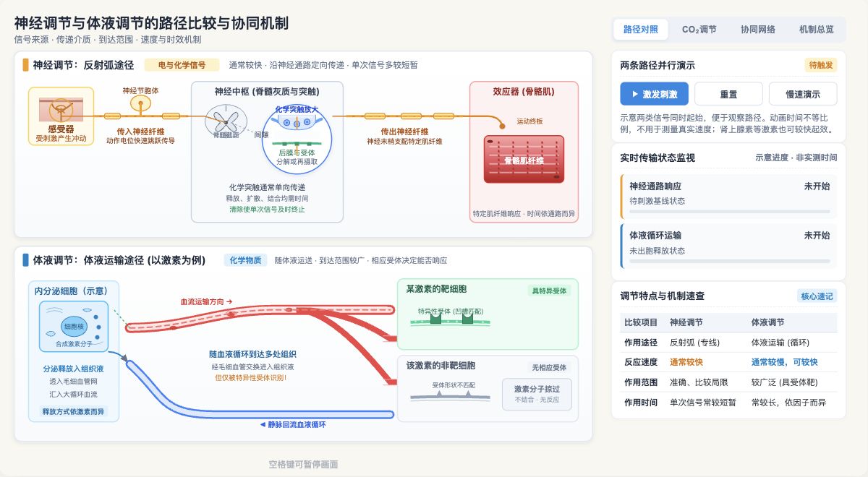Click the 神经节胞体 neuron body icon
868x477 pixels.
140,104
